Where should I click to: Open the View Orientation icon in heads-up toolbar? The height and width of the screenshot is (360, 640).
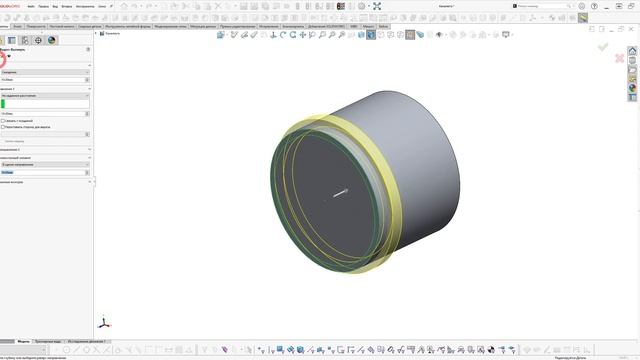(x=221, y=35)
